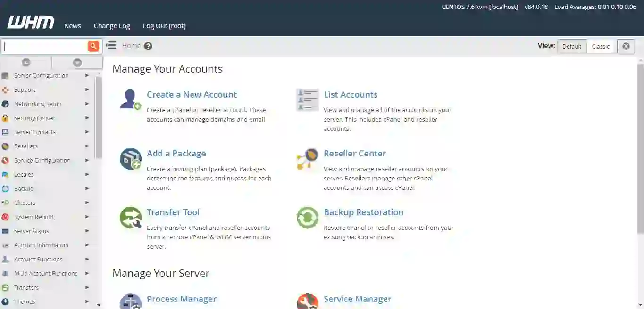This screenshot has height=309, width=644.
Task: Expand the Resellers arrow
Action: (x=87, y=146)
